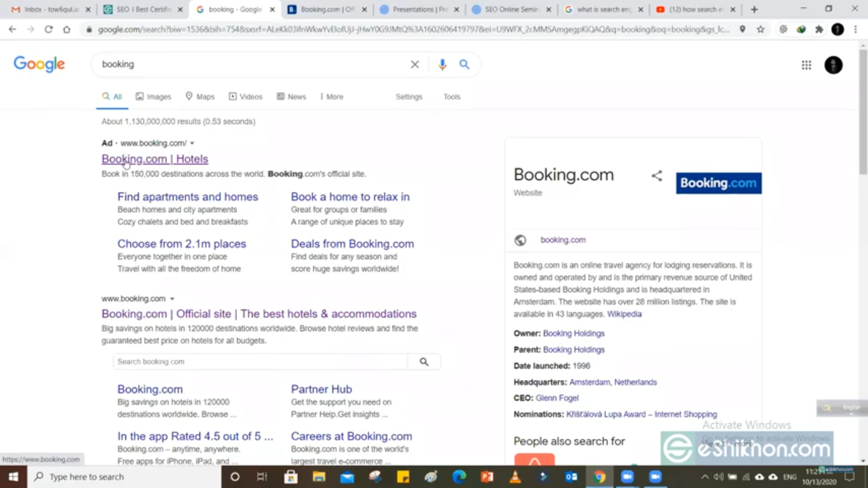Switch to News results tab
Image resolution: width=868 pixels, height=488 pixels.
[x=291, y=97]
